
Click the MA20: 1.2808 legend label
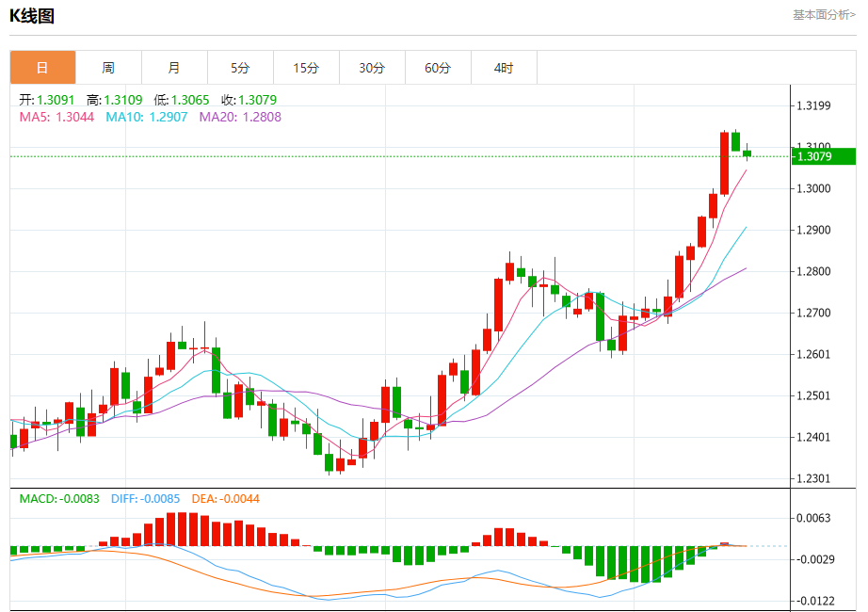pos(240,117)
